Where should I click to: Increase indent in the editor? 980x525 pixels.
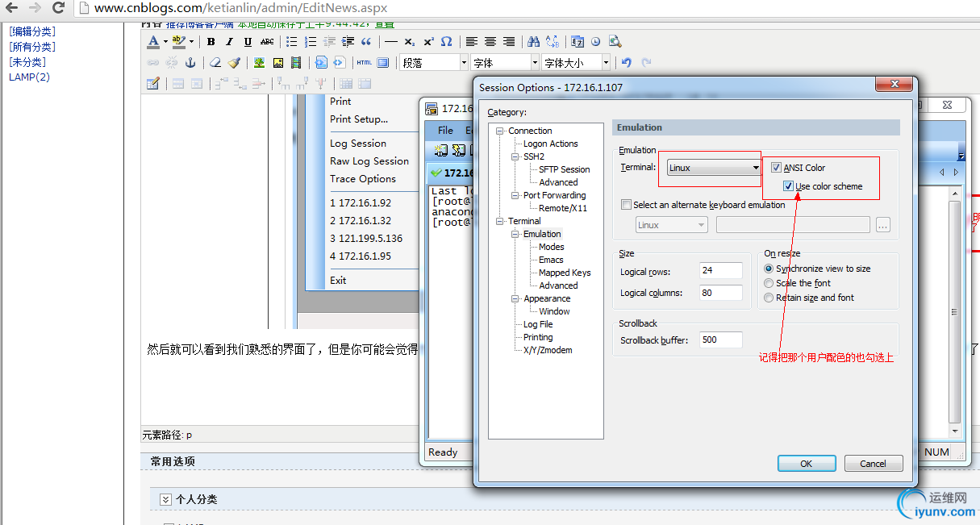click(348, 42)
